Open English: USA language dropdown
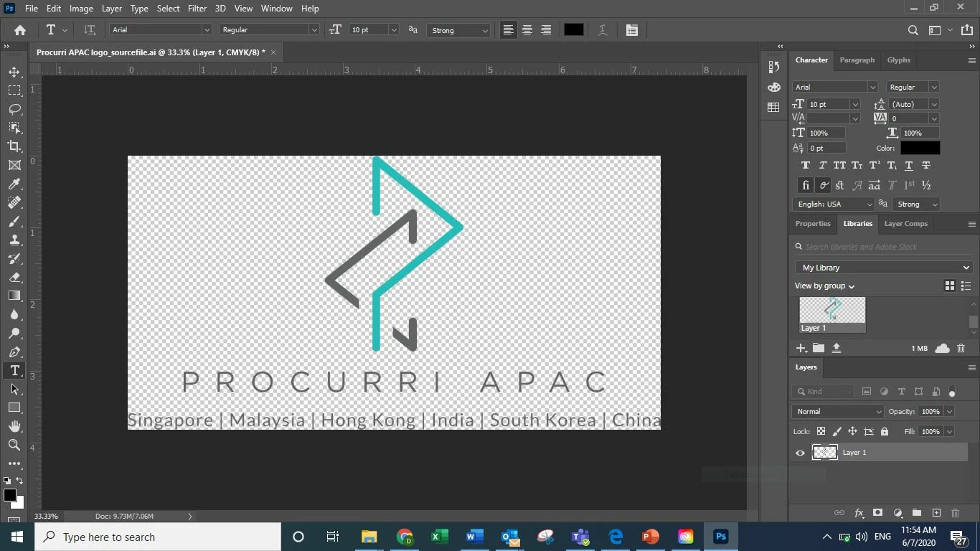The width and height of the screenshot is (980, 551). coord(833,204)
